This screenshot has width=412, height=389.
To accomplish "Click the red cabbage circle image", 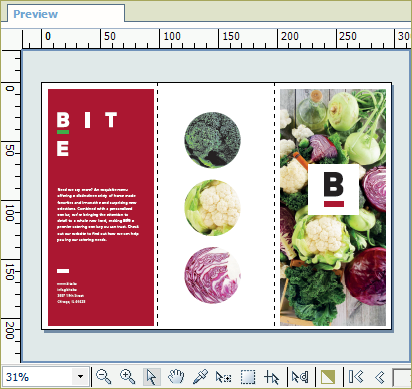I will tap(212, 275).
